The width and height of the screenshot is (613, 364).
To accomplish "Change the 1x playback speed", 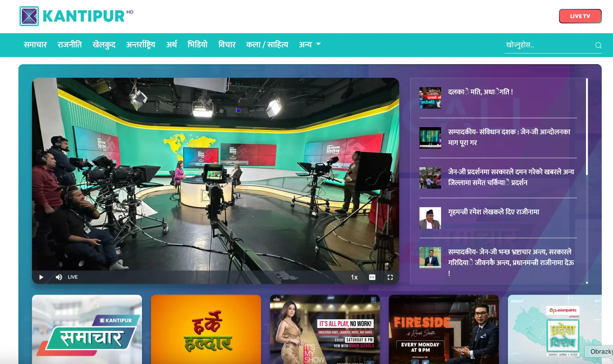I will click(x=354, y=277).
